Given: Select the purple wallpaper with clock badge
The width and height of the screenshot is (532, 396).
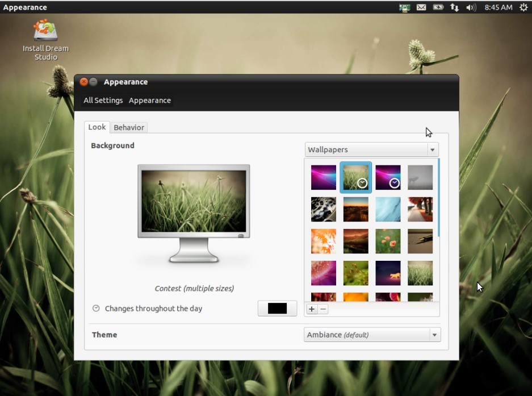Looking at the screenshot, I should click(388, 177).
